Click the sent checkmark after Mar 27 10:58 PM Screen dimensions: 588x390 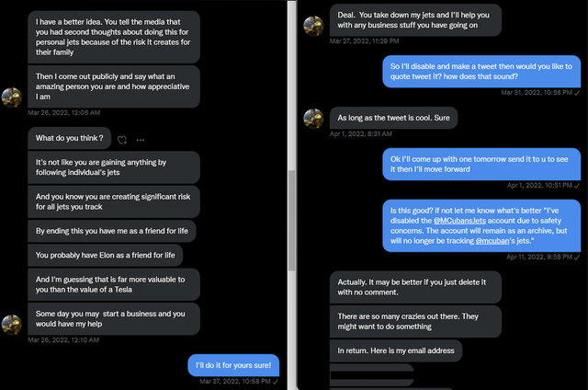pyautogui.click(x=277, y=381)
